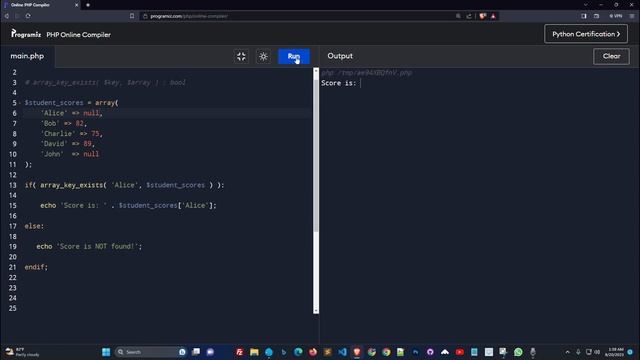Image resolution: width=640 pixels, height=360 pixels.
Task: Click the Output panel label
Action: pyautogui.click(x=340, y=56)
